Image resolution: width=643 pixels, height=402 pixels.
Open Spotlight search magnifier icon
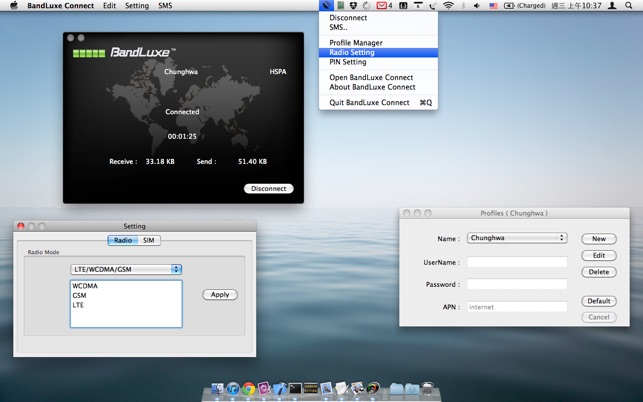point(629,5)
